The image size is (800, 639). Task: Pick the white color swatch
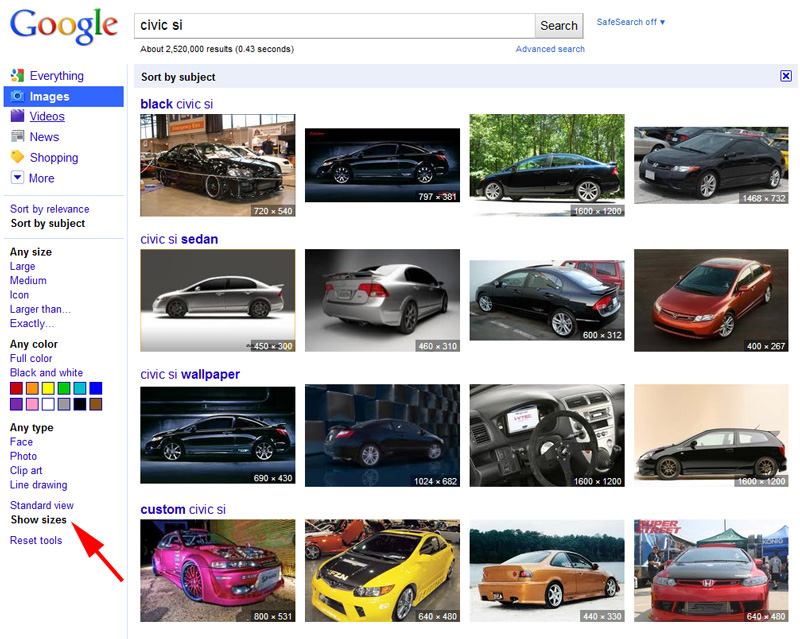[x=48, y=404]
